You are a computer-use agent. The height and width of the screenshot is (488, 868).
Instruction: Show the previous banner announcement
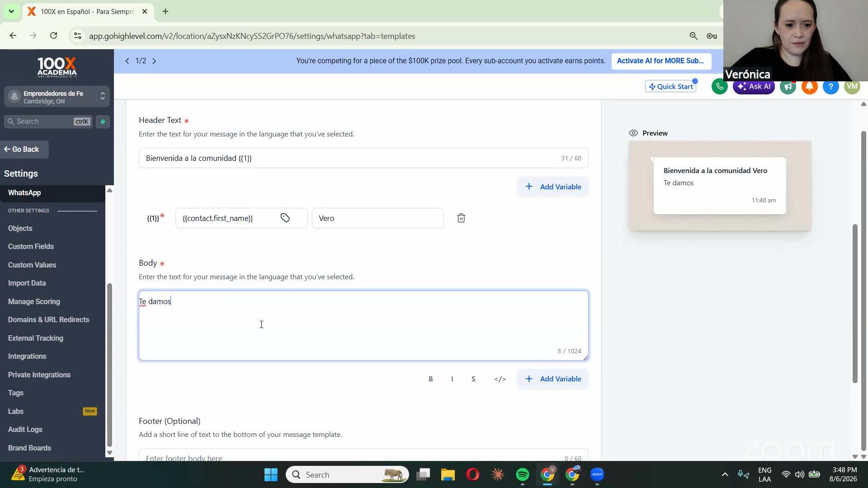click(x=127, y=61)
